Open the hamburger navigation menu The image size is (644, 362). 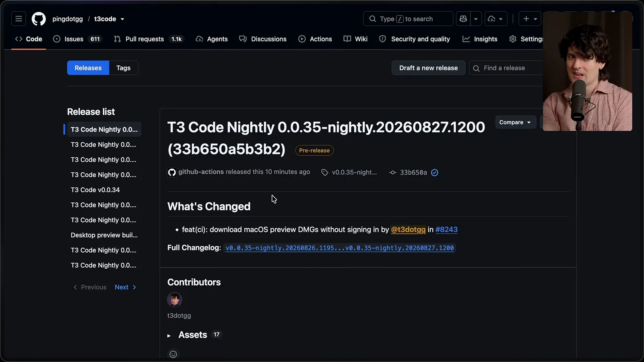(x=19, y=19)
